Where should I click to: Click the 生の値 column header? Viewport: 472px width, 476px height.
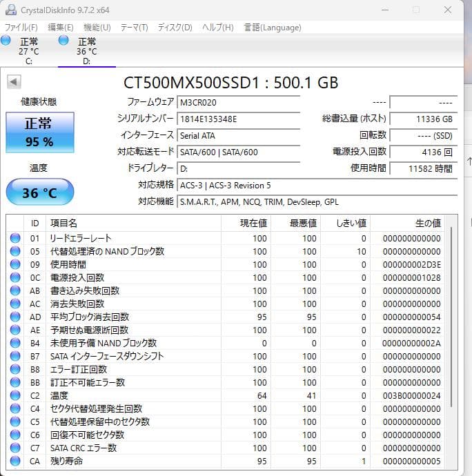407,223
